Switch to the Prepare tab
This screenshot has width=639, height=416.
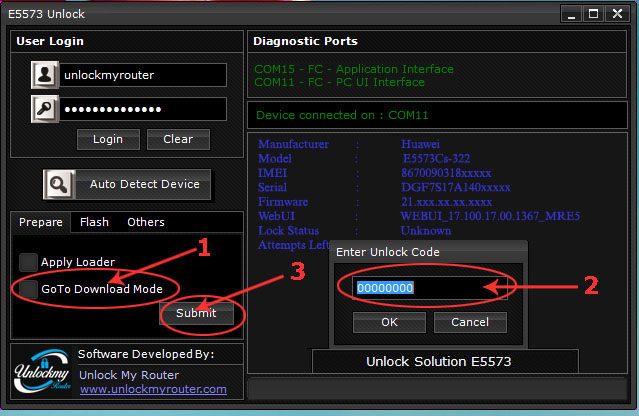(x=41, y=222)
